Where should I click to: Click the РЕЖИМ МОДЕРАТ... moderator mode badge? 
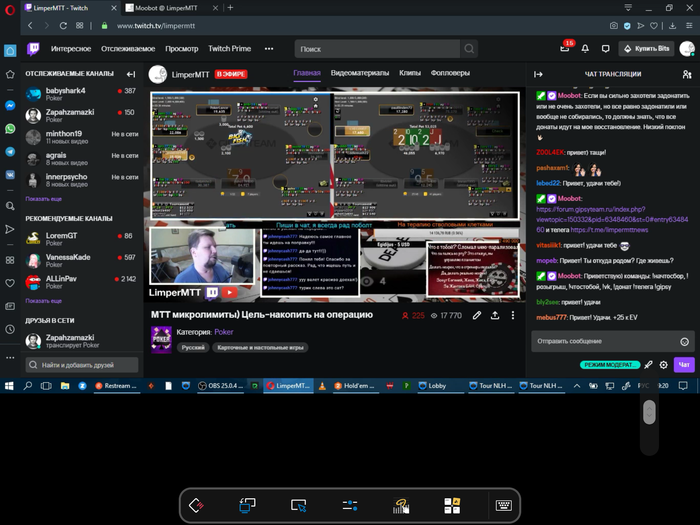(x=609, y=365)
